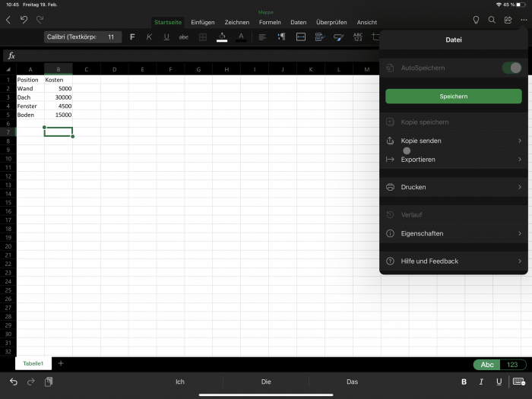Toggle the AutoSpeichern switch
Viewport: 532px width, 399px height.
tap(511, 68)
